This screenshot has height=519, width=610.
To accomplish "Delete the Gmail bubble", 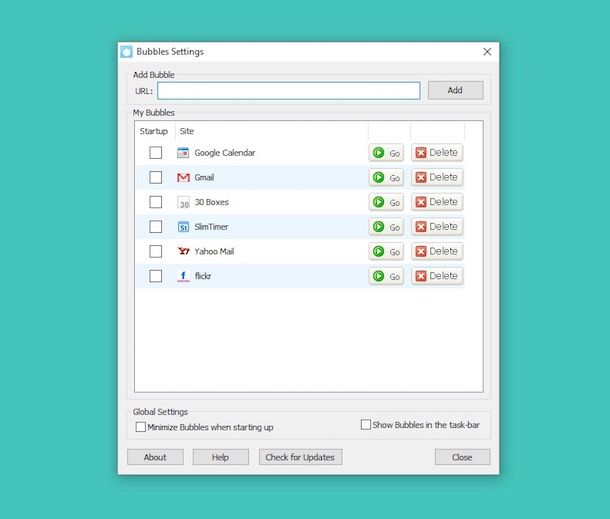I will (x=437, y=177).
